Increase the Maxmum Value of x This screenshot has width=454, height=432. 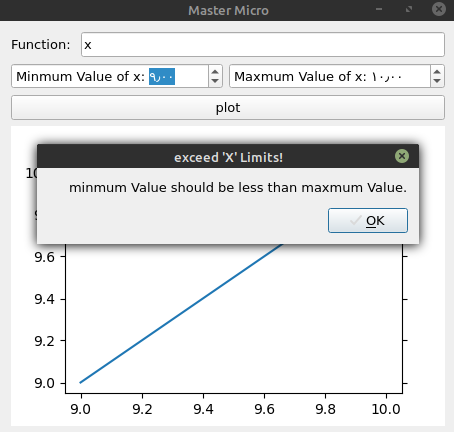click(x=437, y=72)
